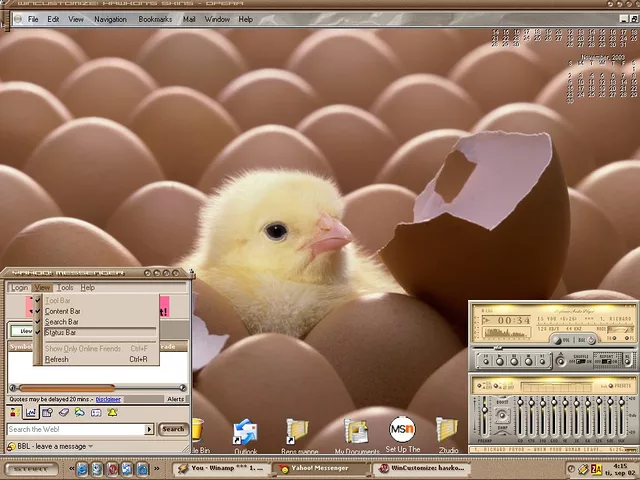
Task: Toggle Status Bar in the View menu
Action: point(60,333)
